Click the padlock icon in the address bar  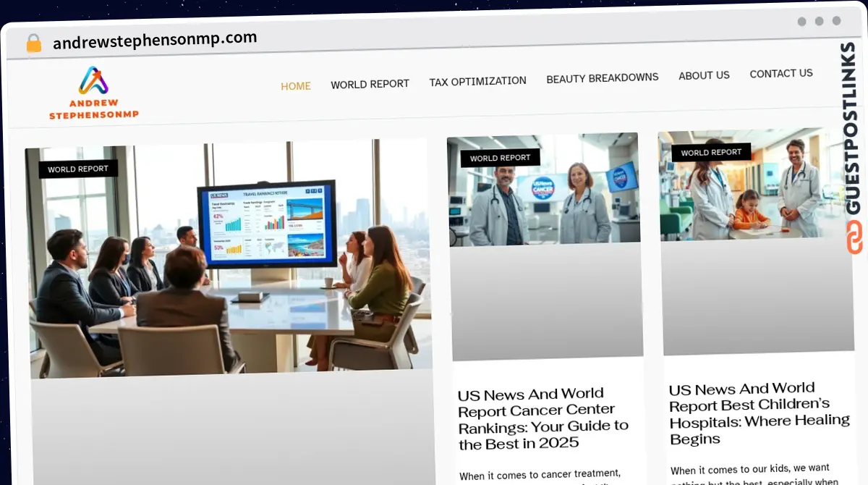coord(34,43)
